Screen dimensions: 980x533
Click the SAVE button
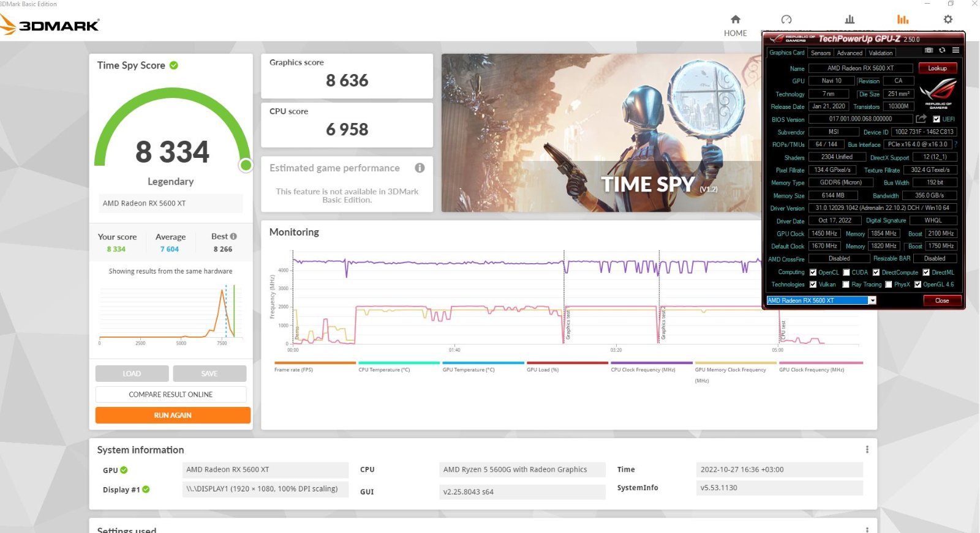[209, 373]
